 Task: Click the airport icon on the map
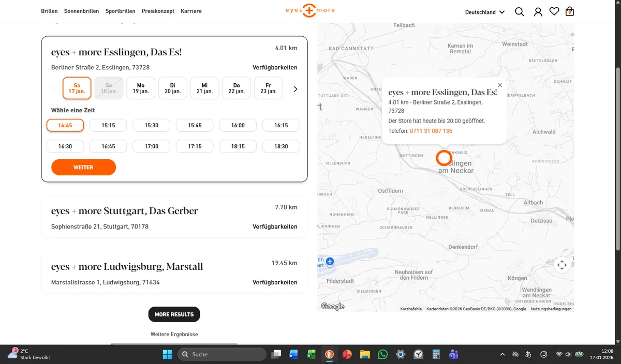[330, 261]
